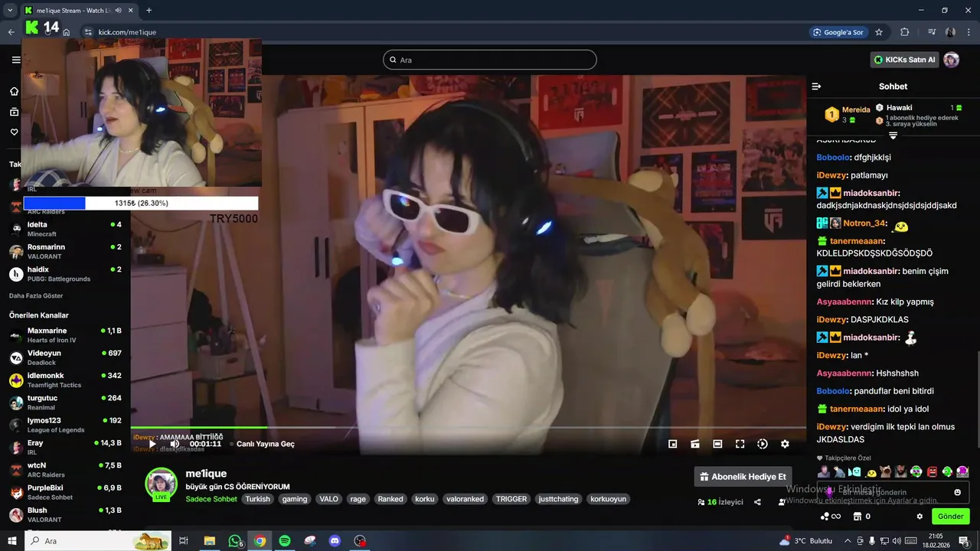
Task: Open Chrome extensions puzzle icon
Action: pyautogui.click(x=905, y=32)
